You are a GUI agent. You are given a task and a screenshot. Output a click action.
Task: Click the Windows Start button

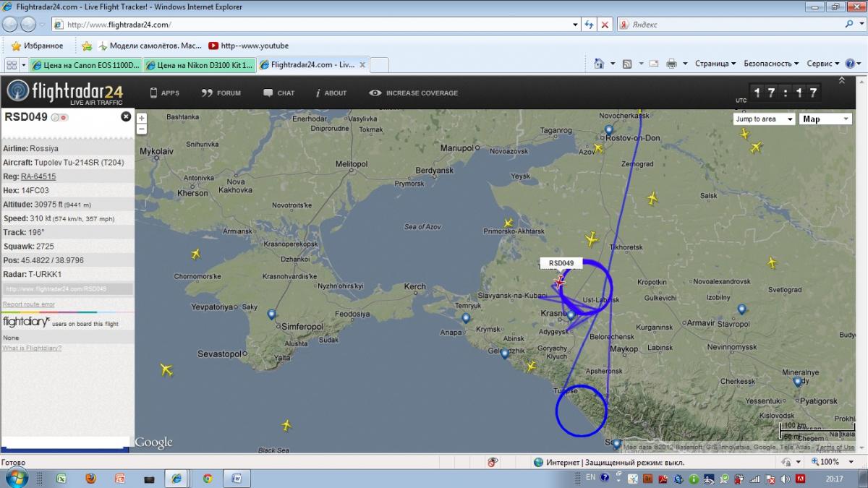pos(17,478)
